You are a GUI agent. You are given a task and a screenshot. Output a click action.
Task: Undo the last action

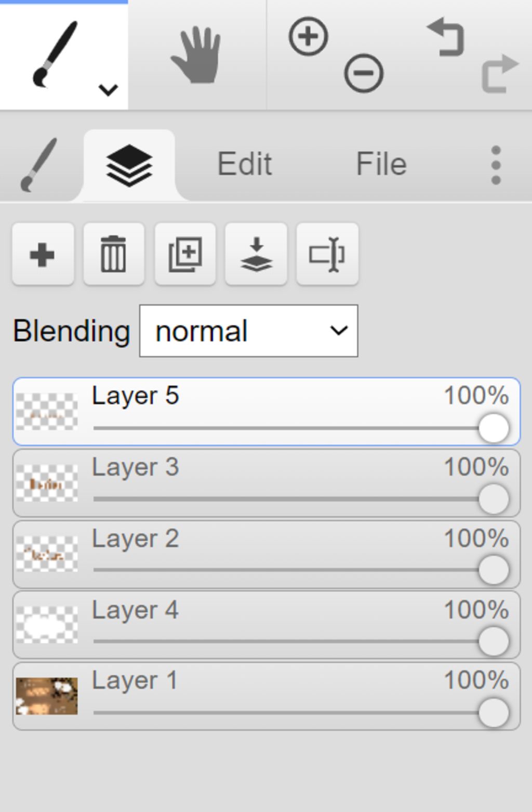click(445, 36)
